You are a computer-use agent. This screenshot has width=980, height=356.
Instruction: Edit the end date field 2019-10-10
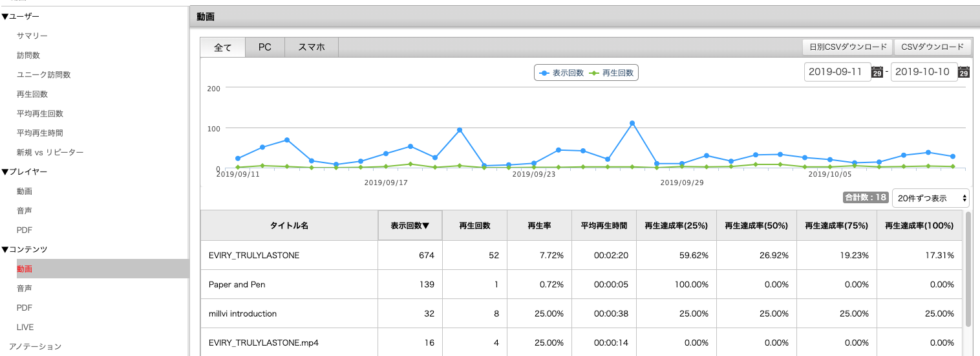pyautogui.click(x=923, y=72)
